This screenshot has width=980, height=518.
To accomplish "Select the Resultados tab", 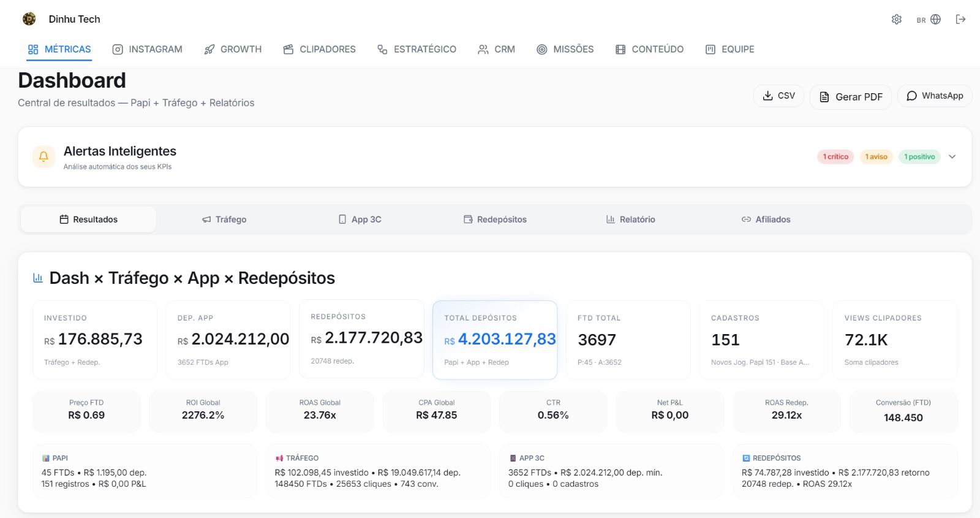I will [88, 219].
